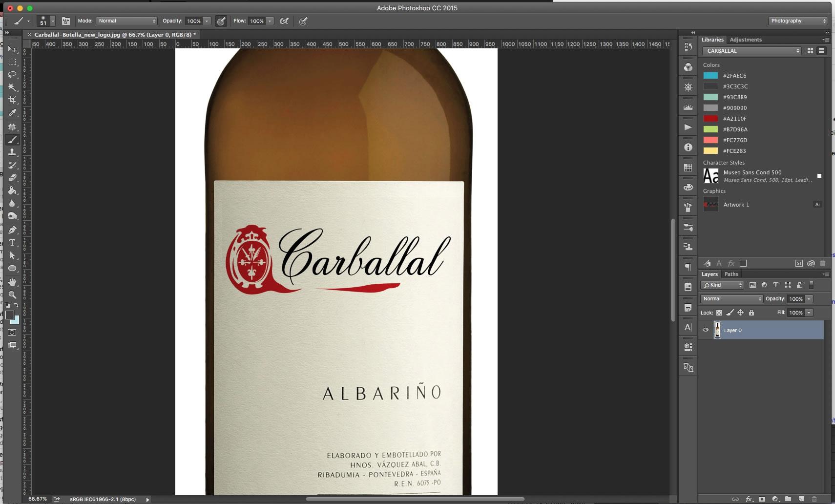The width and height of the screenshot is (835, 504).
Task: Select the Path Selection tool
Action: point(12,255)
